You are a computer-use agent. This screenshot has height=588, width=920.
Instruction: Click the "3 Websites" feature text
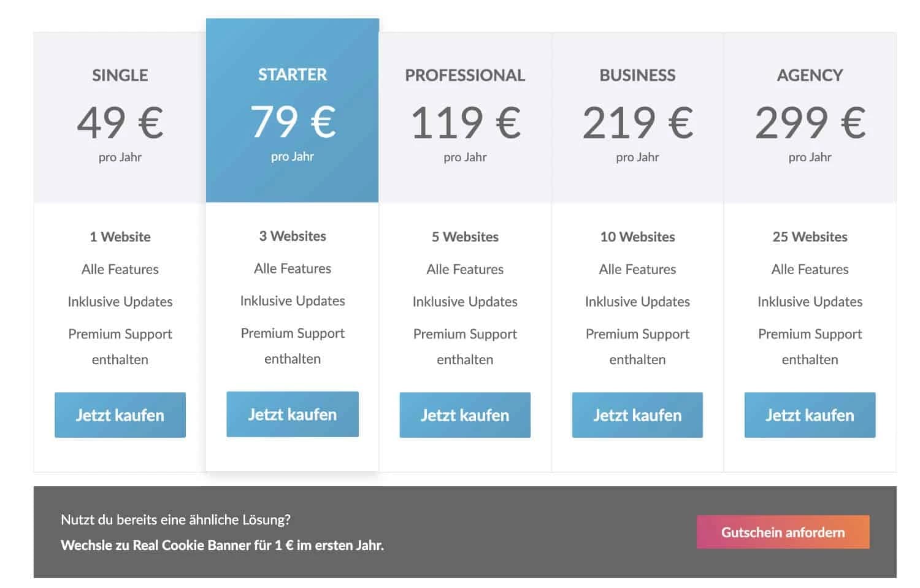pos(293,236)
